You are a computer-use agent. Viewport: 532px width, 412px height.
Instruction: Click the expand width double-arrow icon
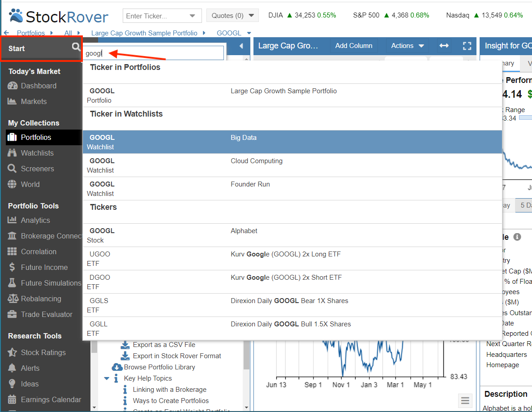click(x=444, y=46)
